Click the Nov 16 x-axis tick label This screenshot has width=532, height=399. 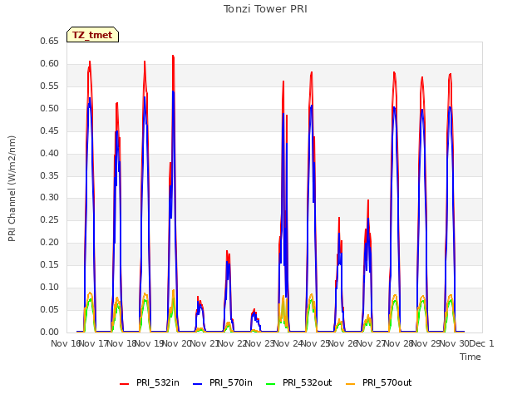65,343
